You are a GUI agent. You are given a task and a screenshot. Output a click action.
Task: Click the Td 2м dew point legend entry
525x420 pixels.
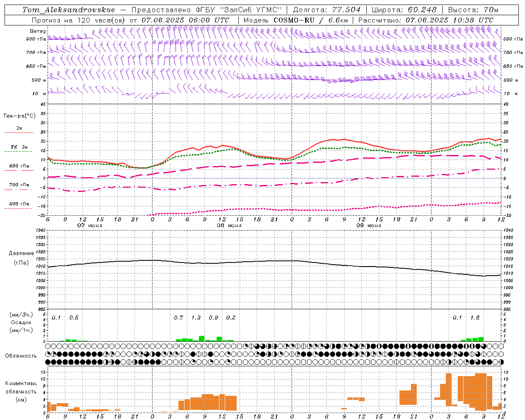point(19,147)
